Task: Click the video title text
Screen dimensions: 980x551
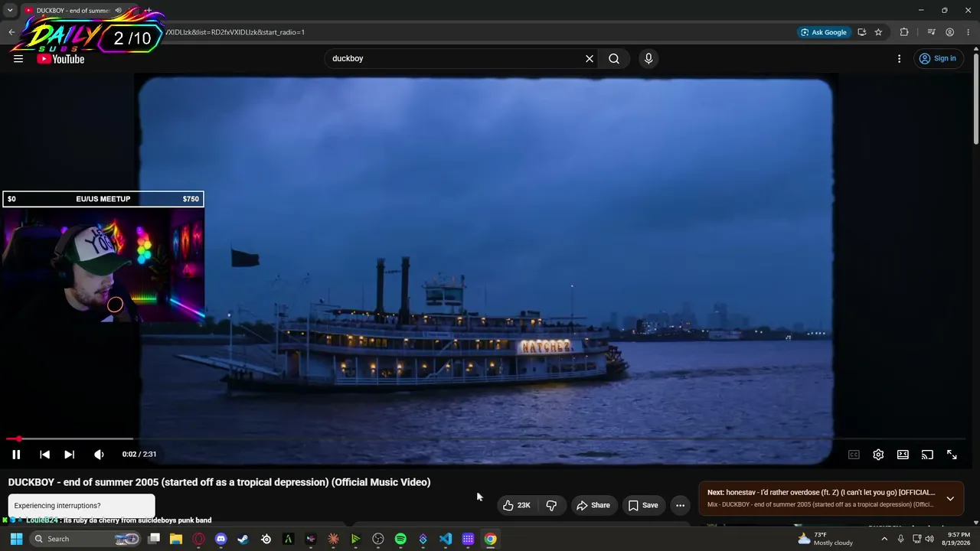Action: point(220,482)
